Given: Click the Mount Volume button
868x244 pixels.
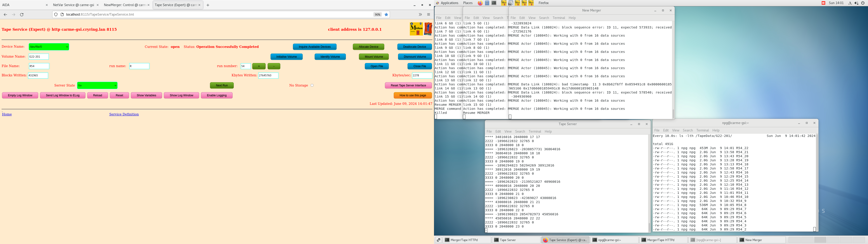Looking at the screenshot, I should (x=374, y=57).
